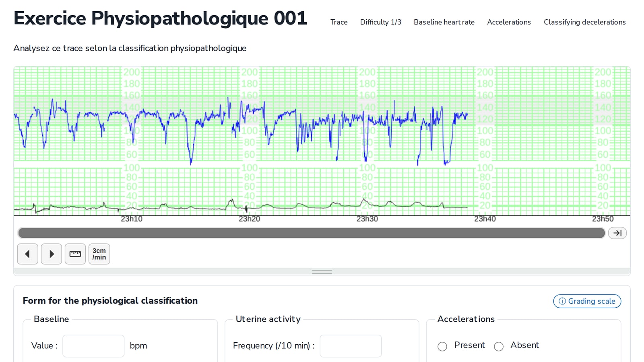Grab the trace panel resize handle
This screenshot has height=362, width=644.
pos(322,272)
